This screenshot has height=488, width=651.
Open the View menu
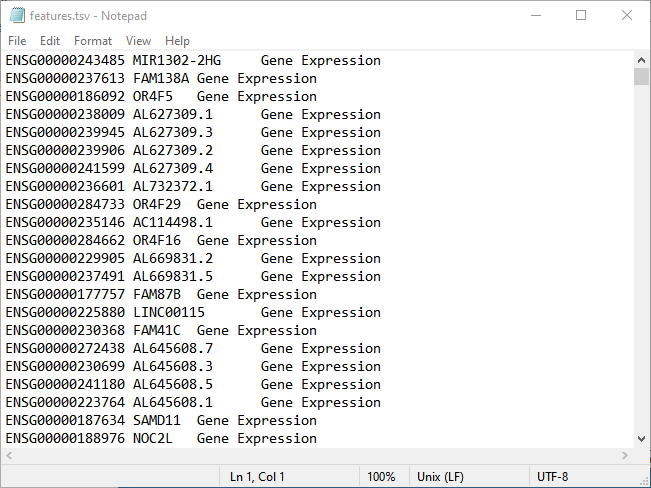point(139,41)
